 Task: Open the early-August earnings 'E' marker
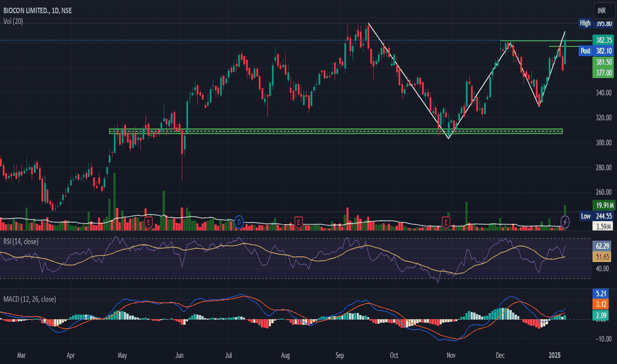tap(299, 223)
